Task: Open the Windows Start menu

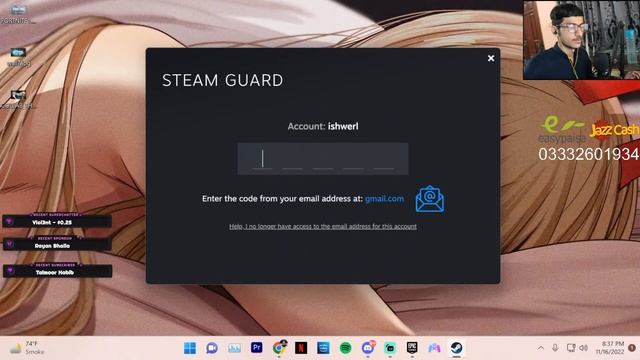Action: (190, 348)
